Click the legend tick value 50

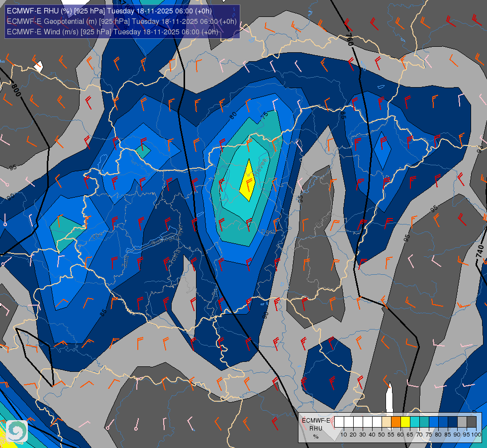pos(382,435)
